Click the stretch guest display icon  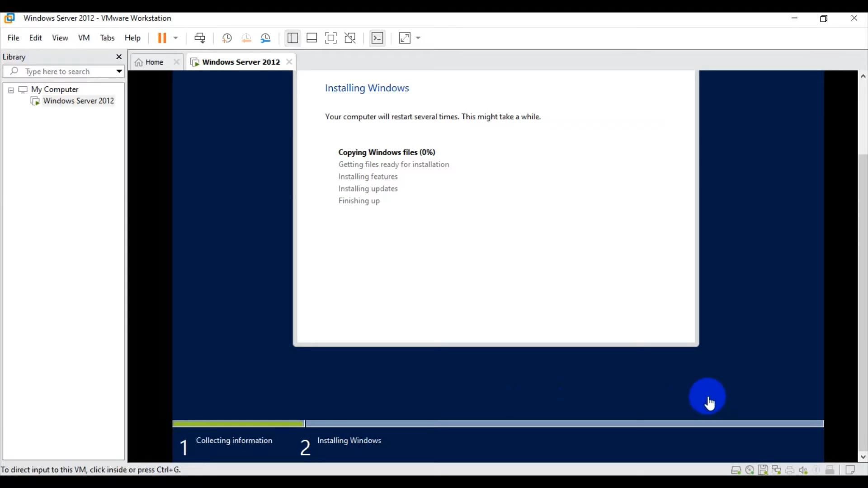coord(405,38)
